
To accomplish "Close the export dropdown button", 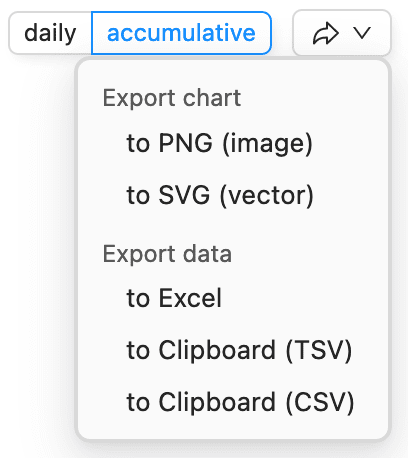I will point(342,33).
